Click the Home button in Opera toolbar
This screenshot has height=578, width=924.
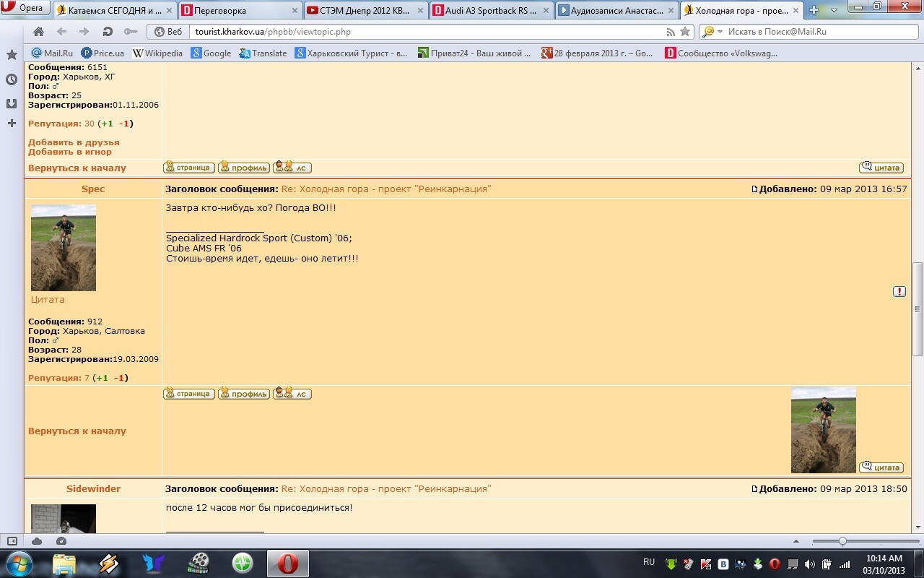[x=39, y=32]
